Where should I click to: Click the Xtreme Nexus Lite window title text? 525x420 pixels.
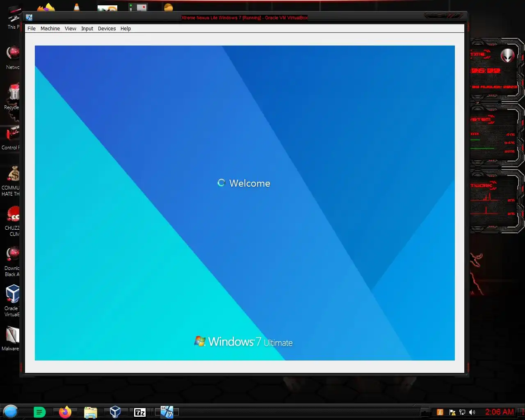pyautogui.click(x=244, y=18)
